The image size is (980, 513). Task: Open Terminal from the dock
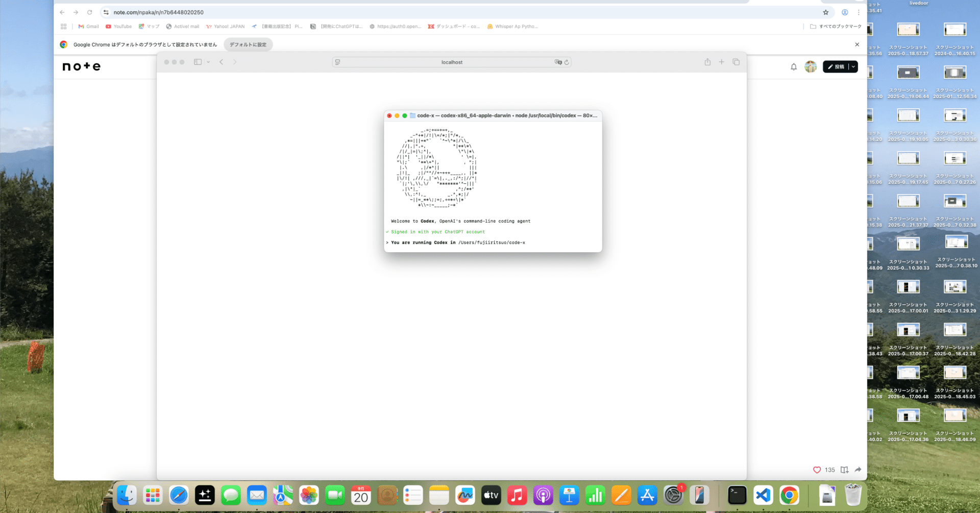(x=737, y=495)
